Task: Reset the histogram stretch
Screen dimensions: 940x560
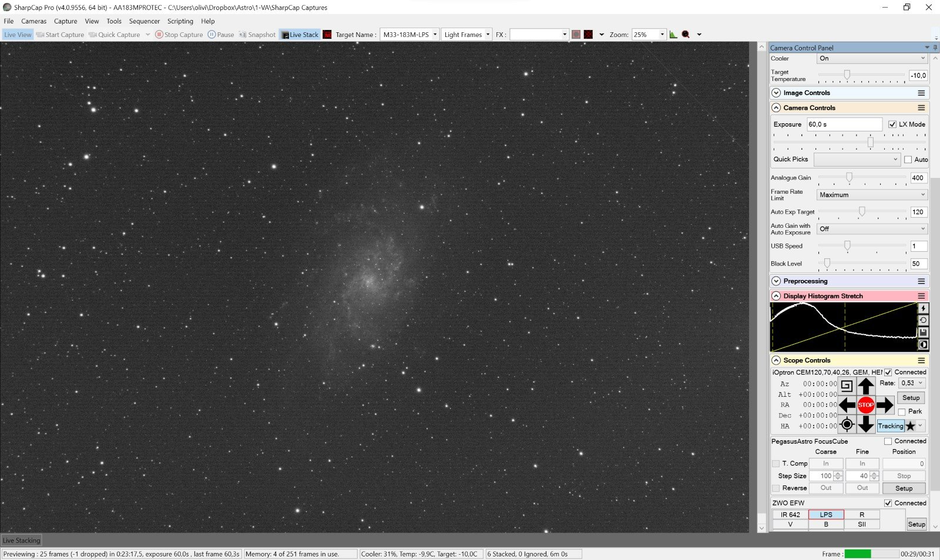Action: (x=923, y=321)
